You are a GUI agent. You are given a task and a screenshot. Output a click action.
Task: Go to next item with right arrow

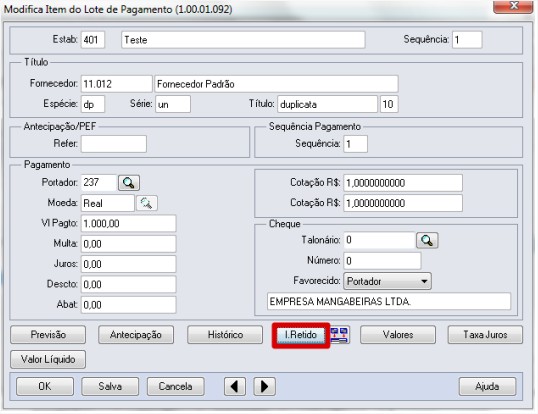click(x=264, y=387)
